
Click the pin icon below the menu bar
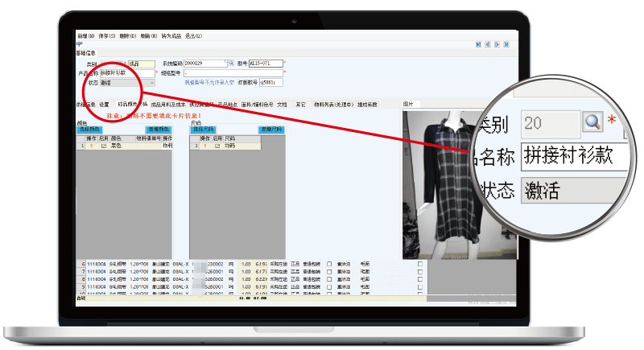coord(80,44)
